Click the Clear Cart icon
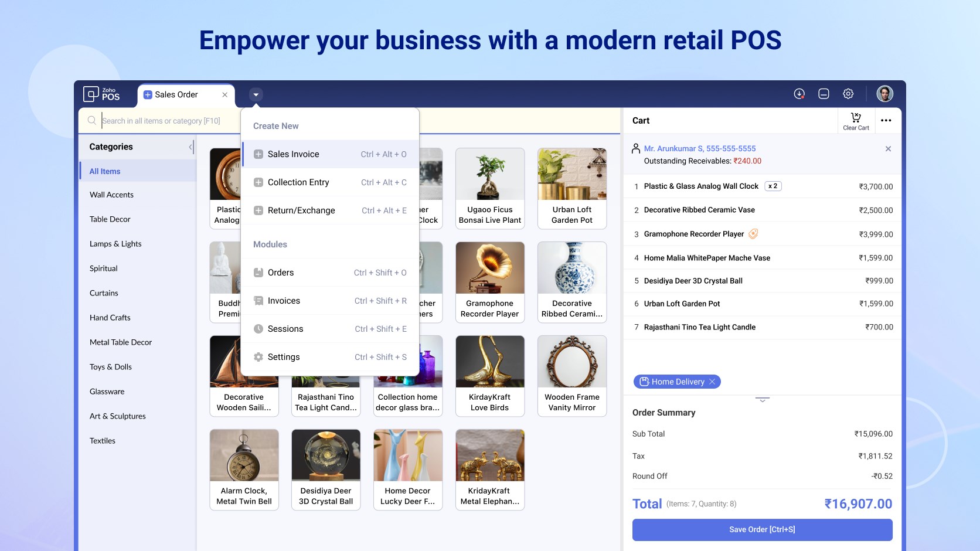The image size is (980, 551). [856, 121]
